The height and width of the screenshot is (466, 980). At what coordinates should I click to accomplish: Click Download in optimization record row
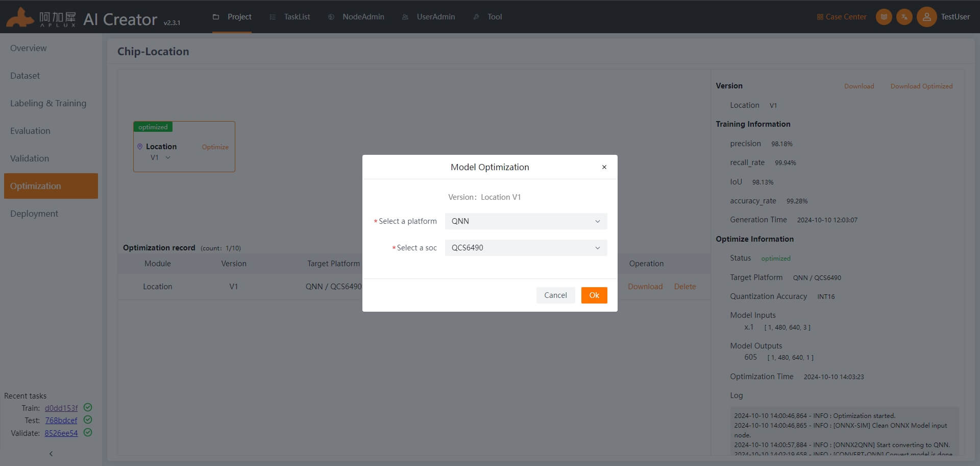pyautogui.click(x=645, y=287)
